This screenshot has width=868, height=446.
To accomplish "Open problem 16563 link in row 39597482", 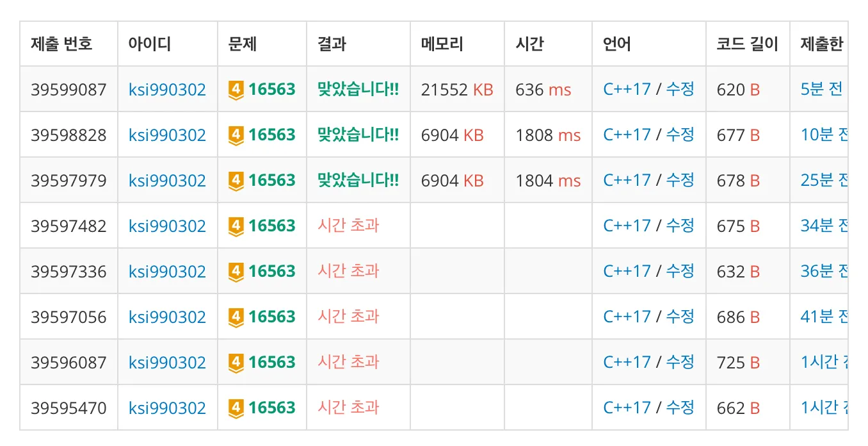I will coord(272,226).
